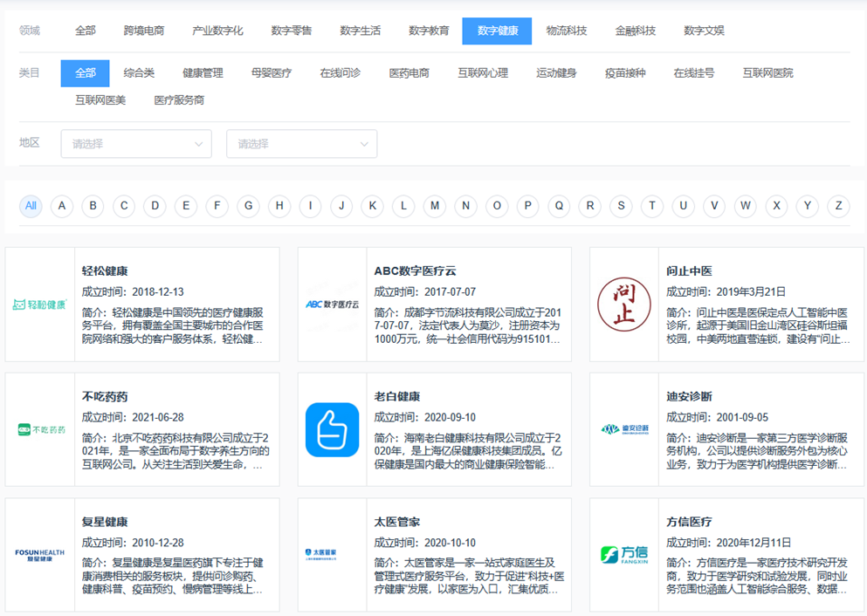The width and height of the screenshot is (867, 616).
Task: Click the 太医管家 logo thumbnail
Action: (x=332, y=555)
